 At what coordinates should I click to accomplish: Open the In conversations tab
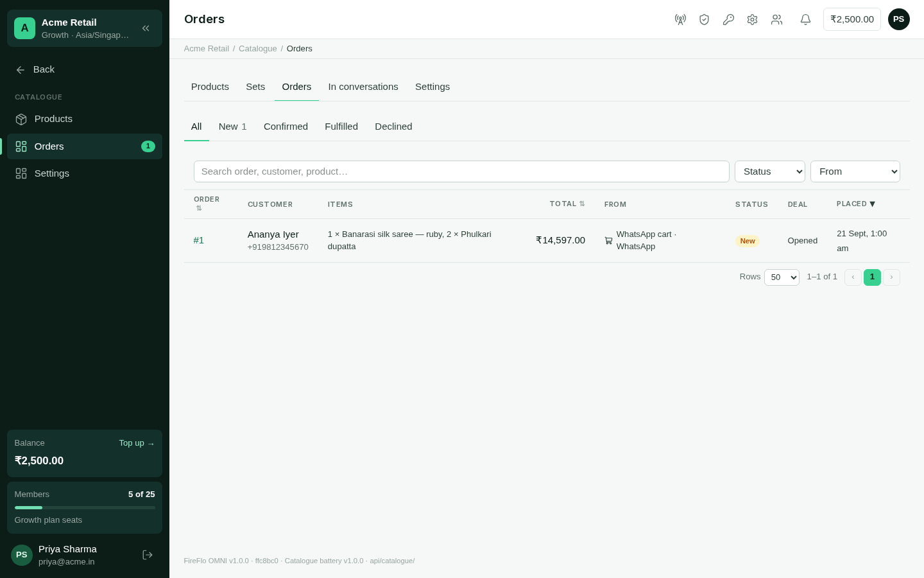point(363,87)
